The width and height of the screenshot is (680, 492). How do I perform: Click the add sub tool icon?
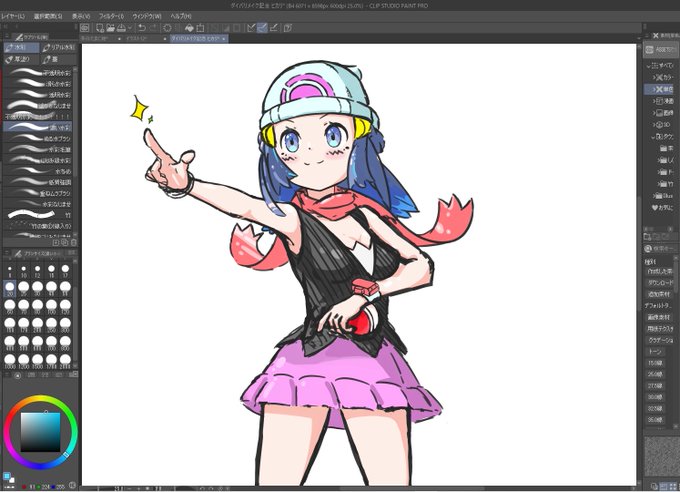(56, 242)
